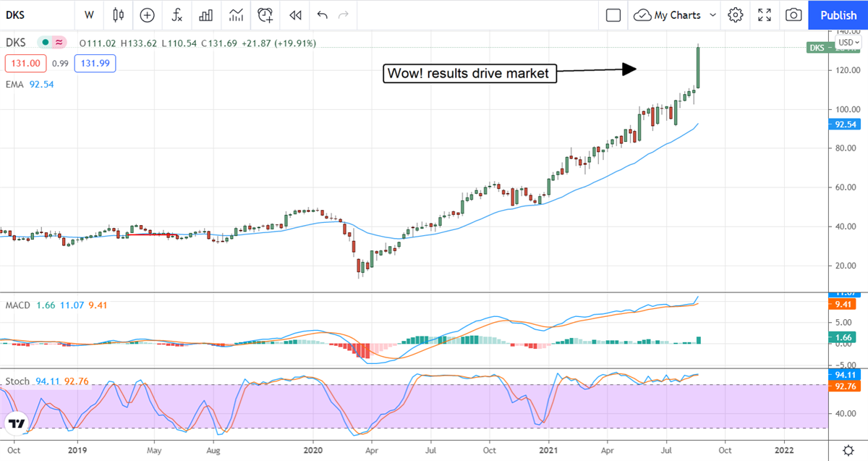Take a chart snapshot with camera icon
The height and width of the screenshot is (461, 868).
point(793,14)
